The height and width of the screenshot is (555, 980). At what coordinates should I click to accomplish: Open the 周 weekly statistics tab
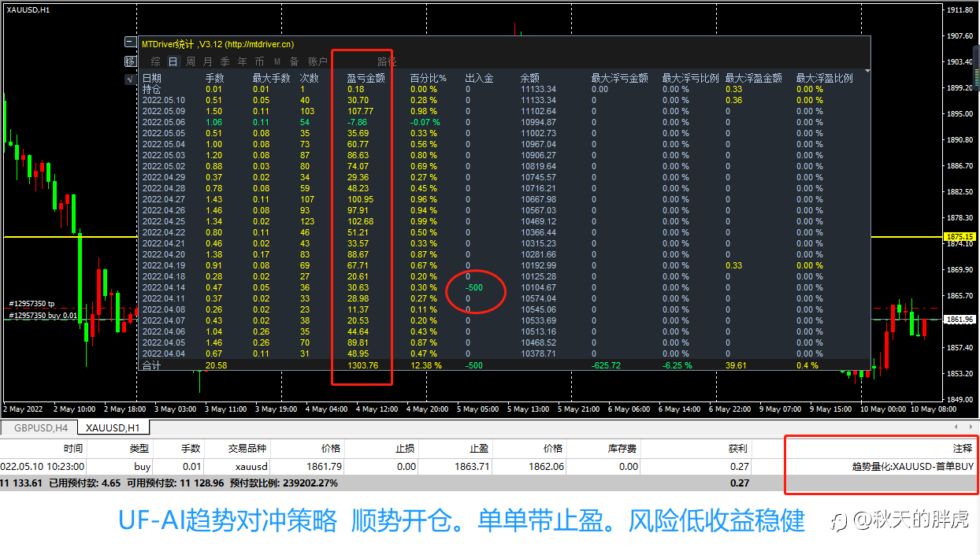pyautogui.click(x=191, y=61)
